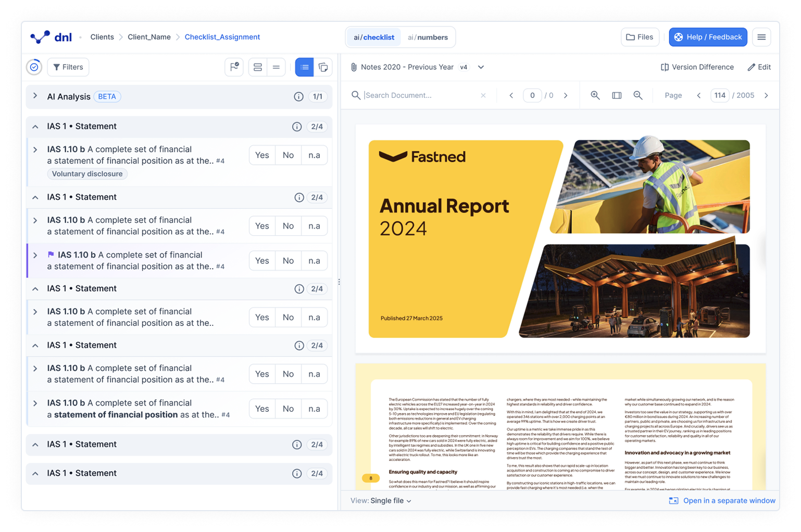The image size is (801, 532).
Task: Click the Voluntary disclosure tag
Action: [x=87, y=174]
